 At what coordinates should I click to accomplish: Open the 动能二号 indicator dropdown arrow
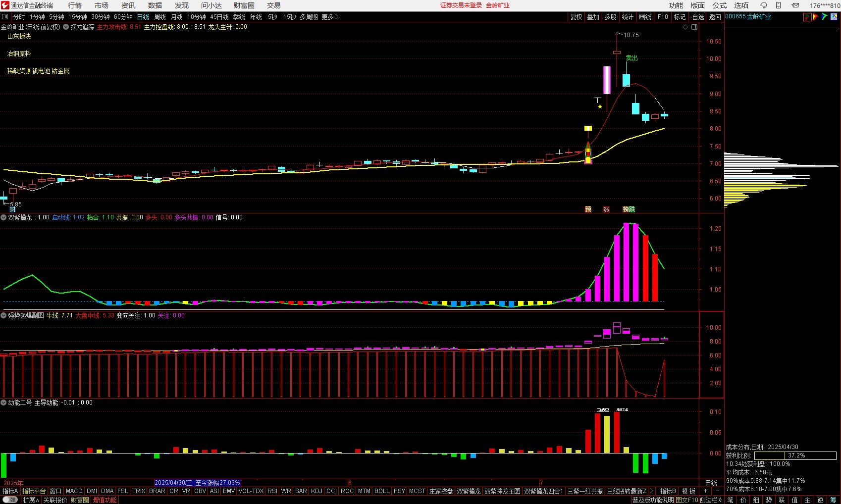[3, 403]
